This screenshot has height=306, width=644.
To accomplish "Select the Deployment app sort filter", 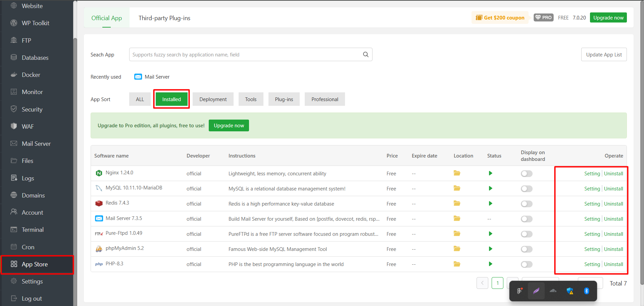I will pyautogui.click(x=213, y=99).
